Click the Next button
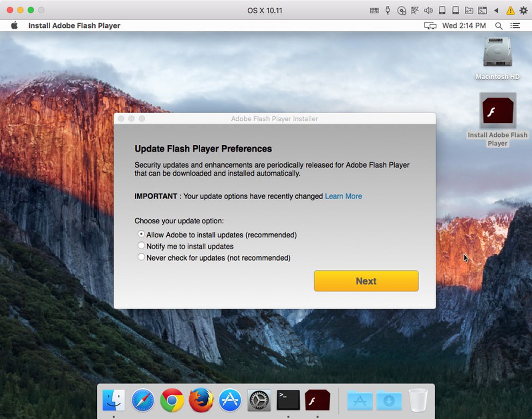 pyautogui.click(x=366, y=281)
